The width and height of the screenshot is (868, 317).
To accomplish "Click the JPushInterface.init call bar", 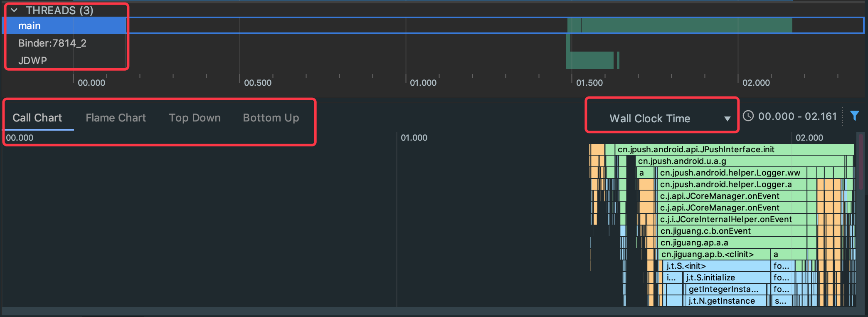I will pos(735,149).
